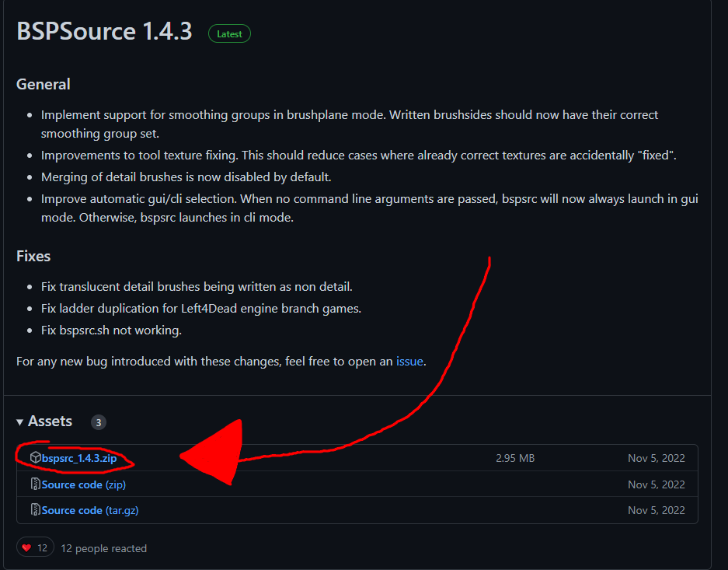This screenshot has width=728, height=570.
Task: Click 'Implement support for smoothing groups' bullet
Action: tap(349, 124)
